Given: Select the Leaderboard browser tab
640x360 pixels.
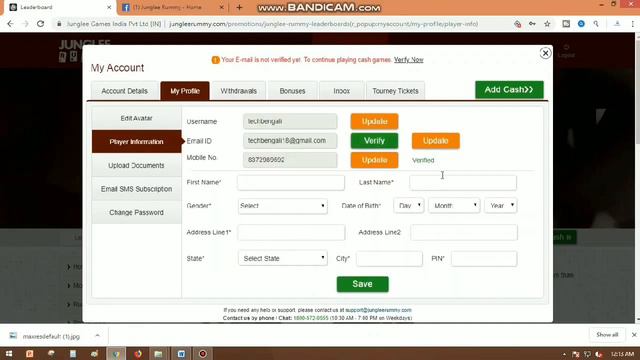Looking at the screenshot, I should point(60,7).
